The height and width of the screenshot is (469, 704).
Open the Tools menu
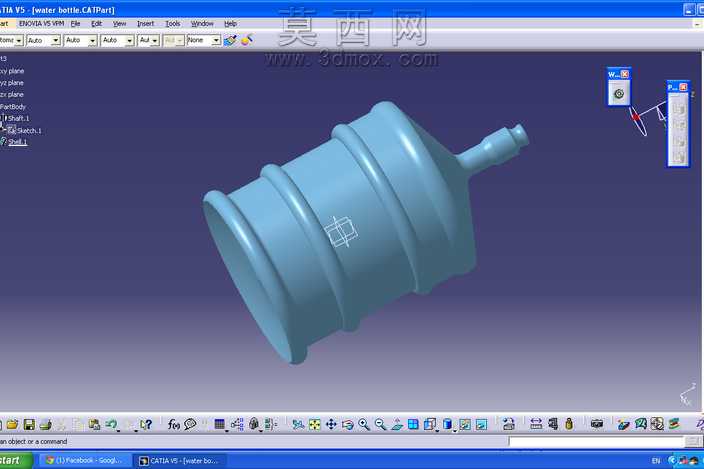tap(172, 23)
